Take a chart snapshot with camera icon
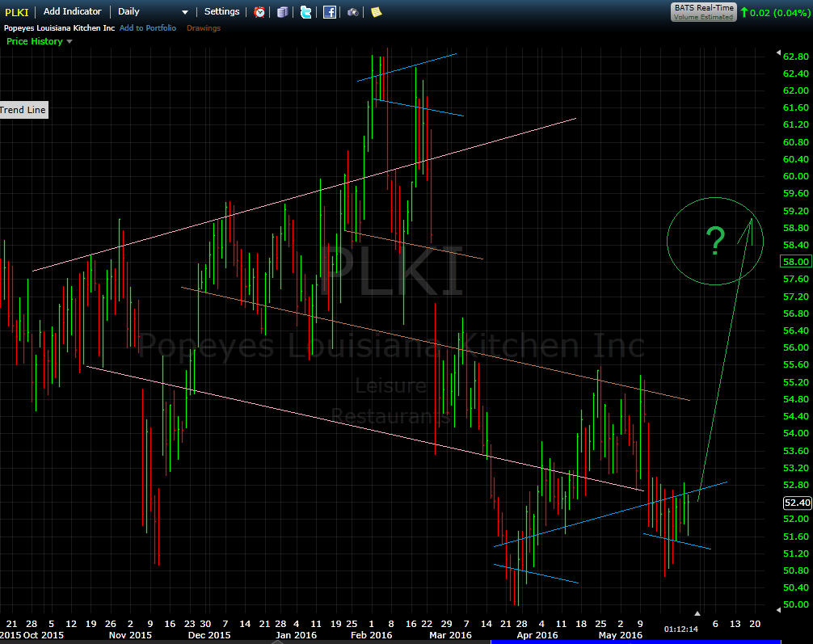 click(352, 12)
